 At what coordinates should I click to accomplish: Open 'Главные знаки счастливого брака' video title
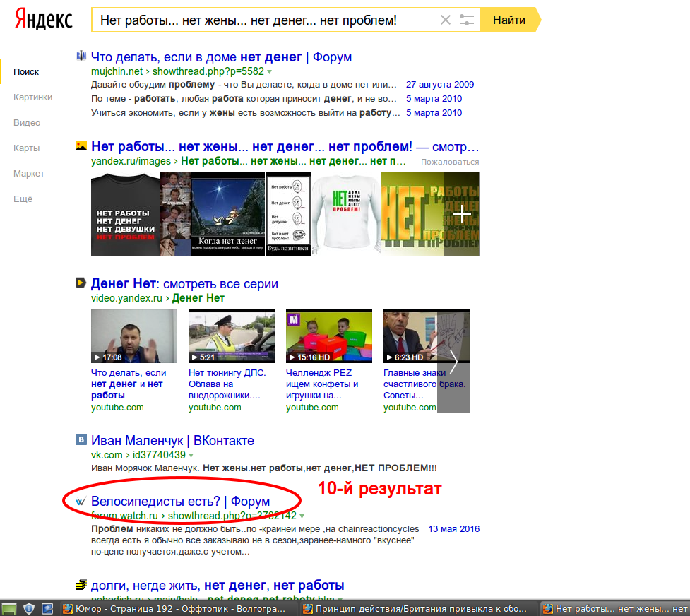[x=410, y=384]
